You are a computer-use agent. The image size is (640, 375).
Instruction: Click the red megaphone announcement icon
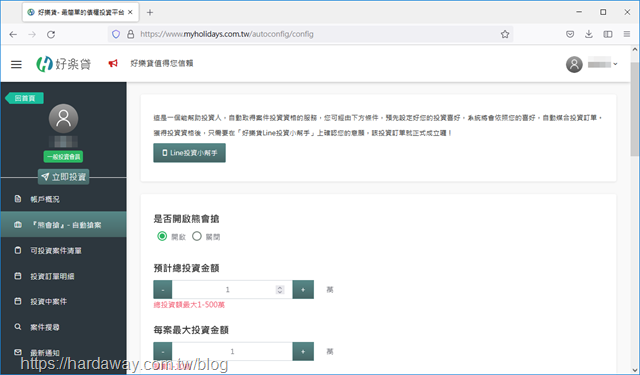113,63
